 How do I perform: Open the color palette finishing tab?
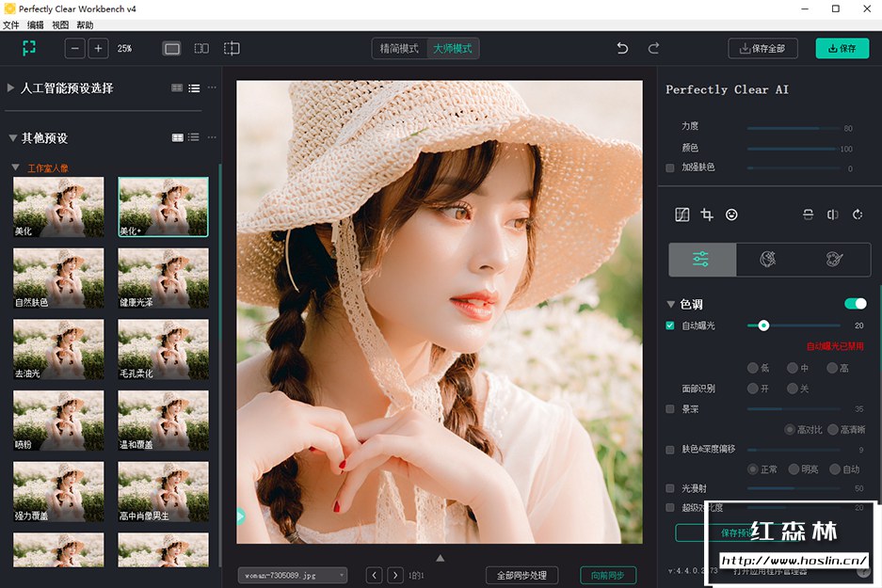tap(834, 259)
